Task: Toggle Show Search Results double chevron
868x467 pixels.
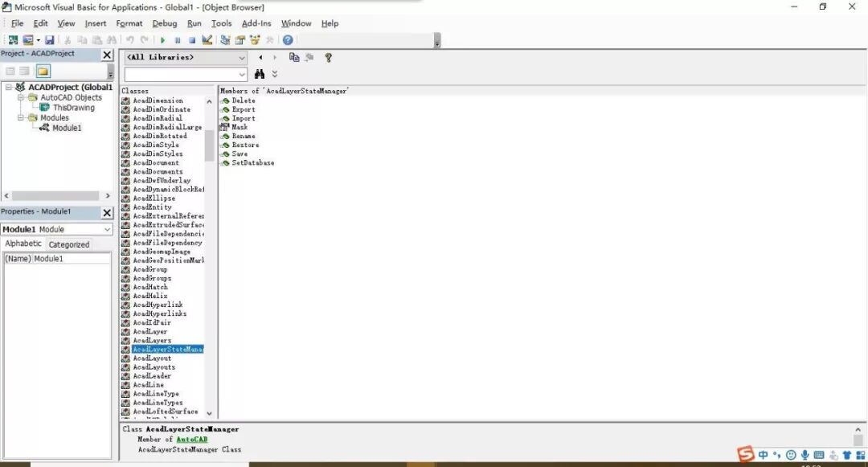Action: [x=275, y=74]
